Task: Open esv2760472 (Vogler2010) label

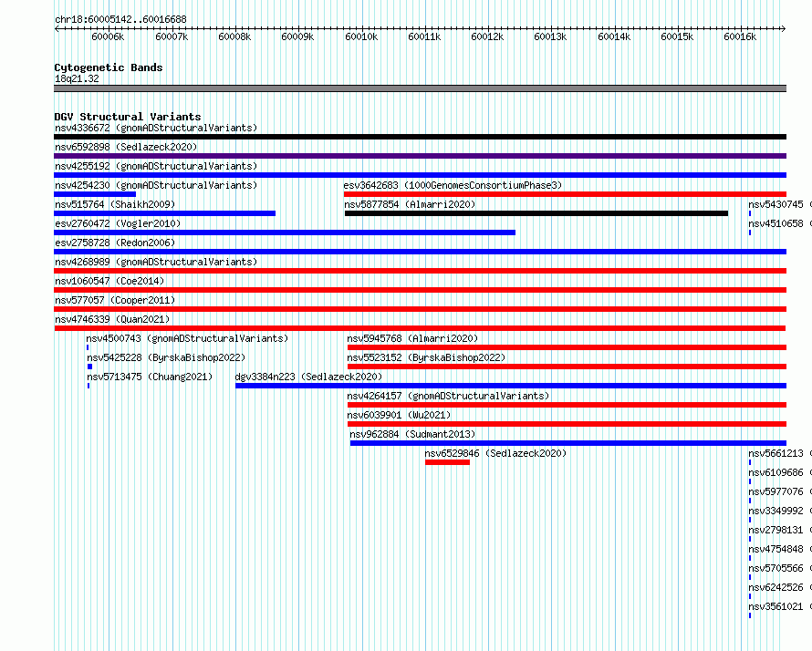Action: (x=118, y=223)
